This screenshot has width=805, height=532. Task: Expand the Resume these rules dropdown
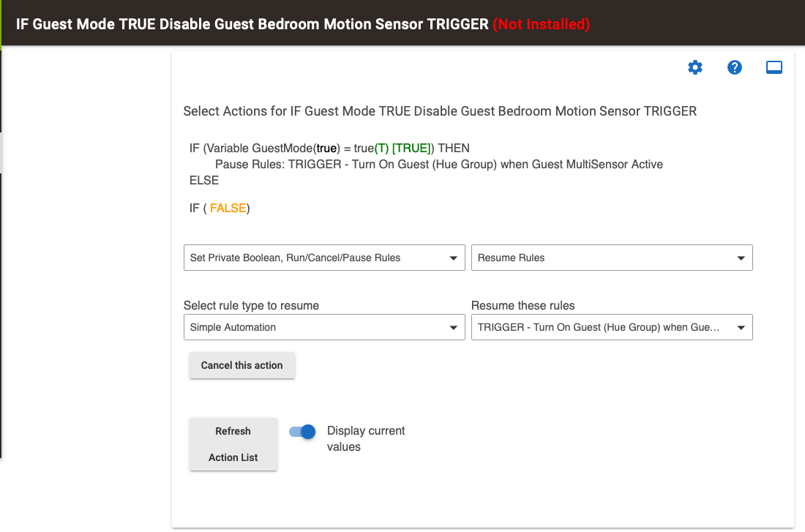coord(612,327)
